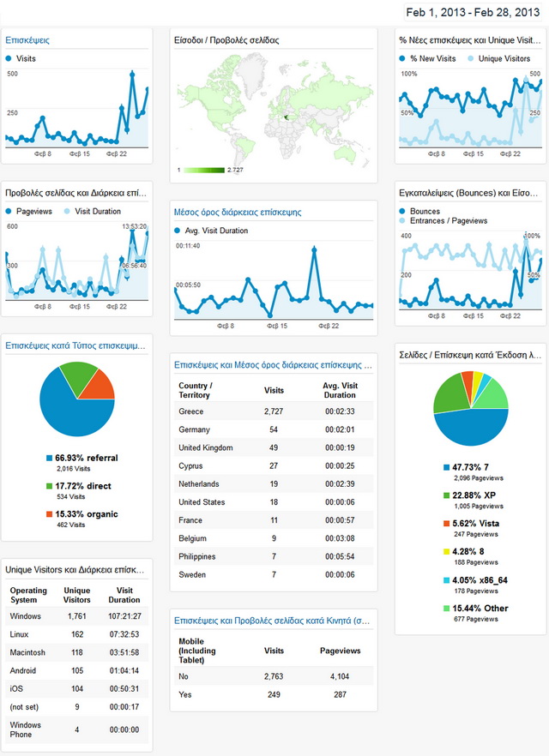This screenshot has width=549, height=756.
Task: Select the Greece row in country table
Action: coord(272,411)
